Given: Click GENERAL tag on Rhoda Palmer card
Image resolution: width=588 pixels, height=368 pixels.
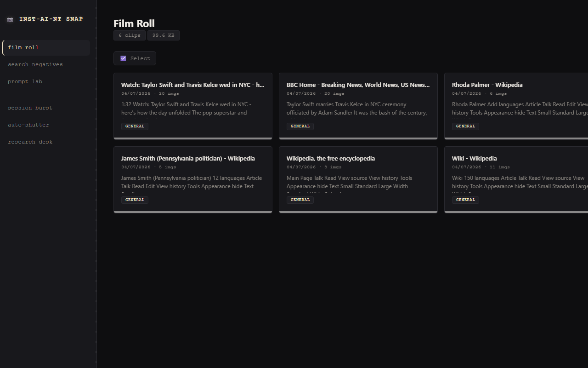Looking at the screenshot, I should coord(465,126).
